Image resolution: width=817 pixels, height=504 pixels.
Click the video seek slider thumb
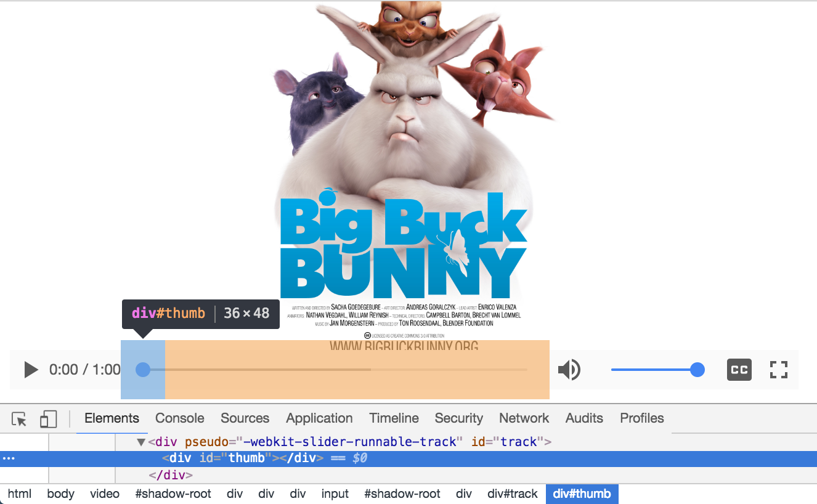[143, 370]
